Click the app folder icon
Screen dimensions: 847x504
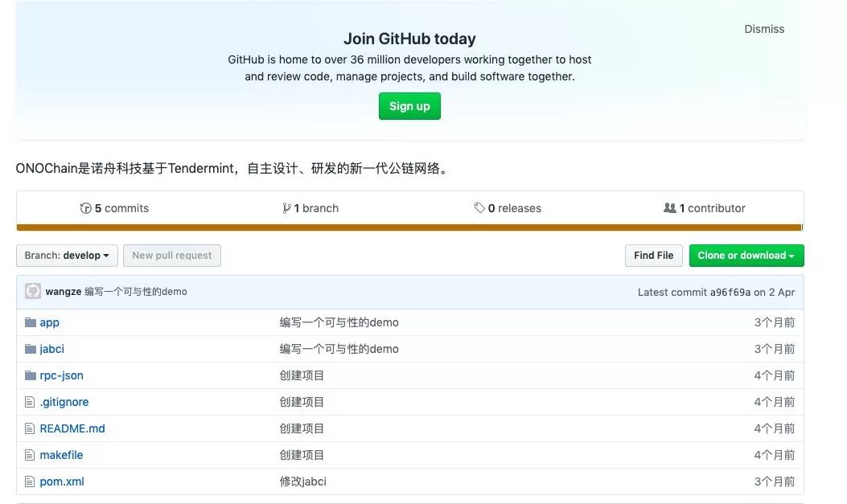[x=31, y=322]
